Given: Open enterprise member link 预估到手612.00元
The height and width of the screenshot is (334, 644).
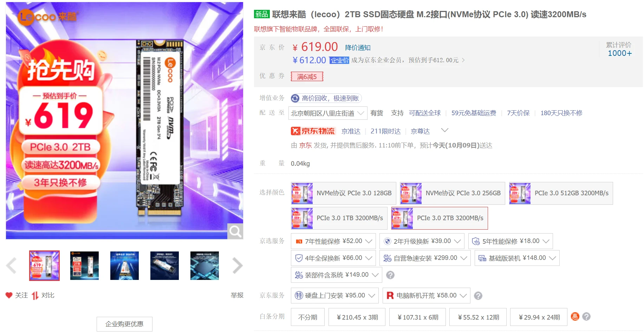Looking at the screenshot, I should point(408,60).
